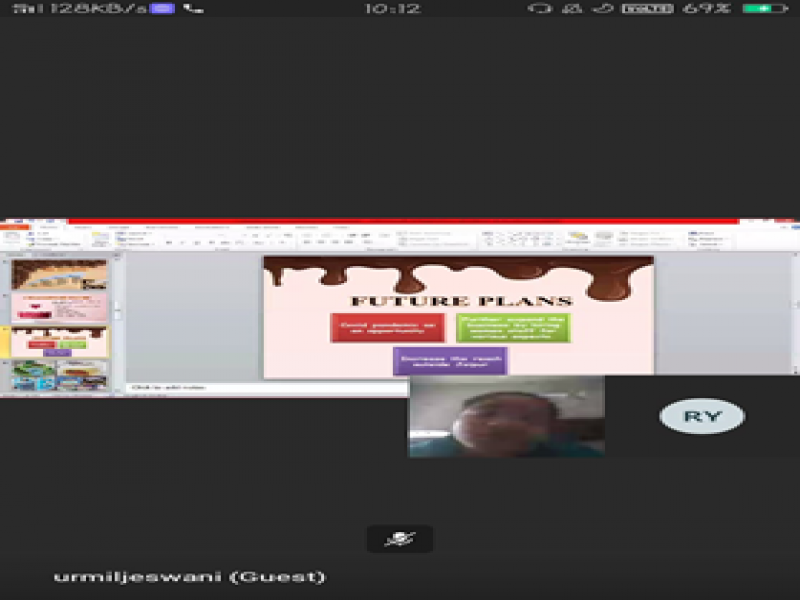Click the Arrange icon in the ribbon
The height and width of the screenshot is (600, 800).
[577, 239]
